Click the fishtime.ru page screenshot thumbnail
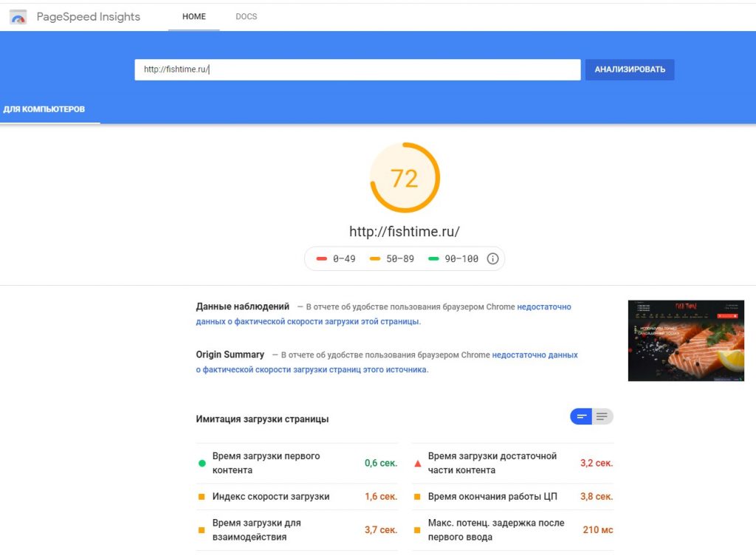This screenshot has height=556, width=756. 686,340
